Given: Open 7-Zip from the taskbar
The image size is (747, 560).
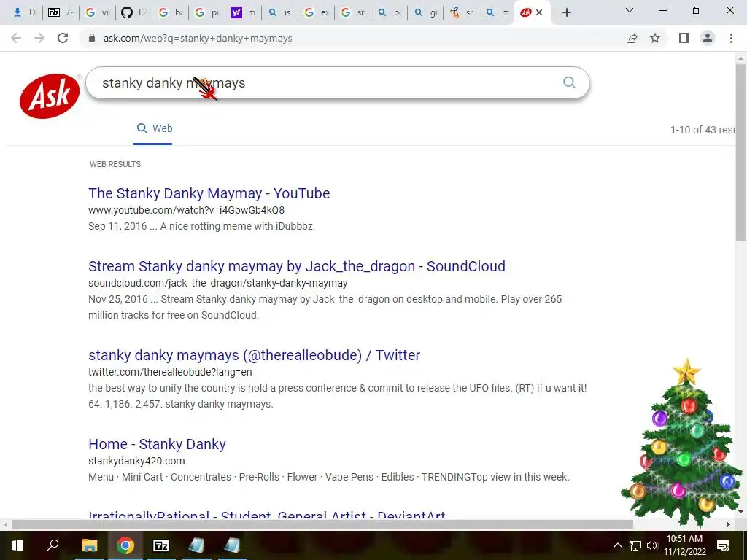Looking at the screenshot, I should click(x=161, y=545).
